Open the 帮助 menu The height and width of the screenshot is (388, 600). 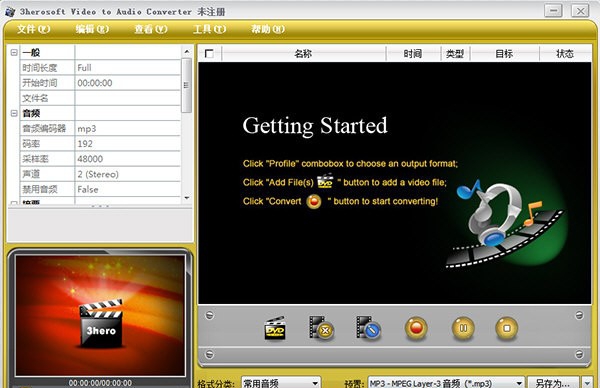tap(268, 29)
